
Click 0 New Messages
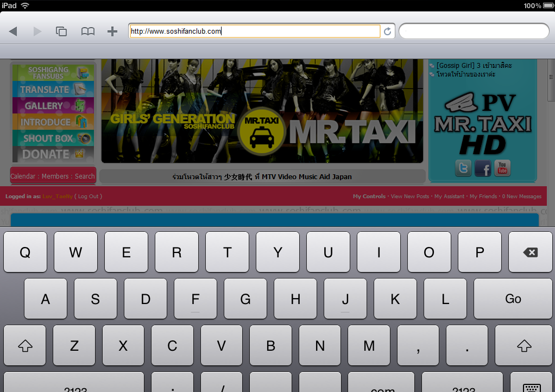(522, 197)
